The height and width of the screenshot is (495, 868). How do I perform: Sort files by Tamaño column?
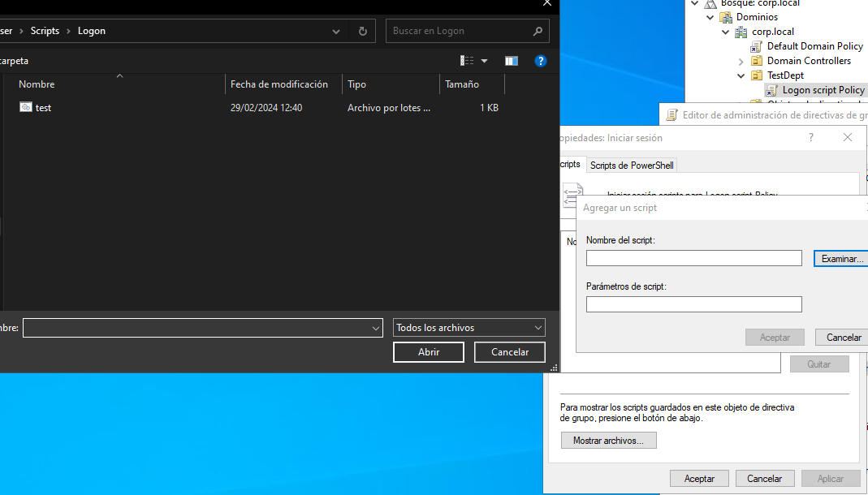coord(473,84)
